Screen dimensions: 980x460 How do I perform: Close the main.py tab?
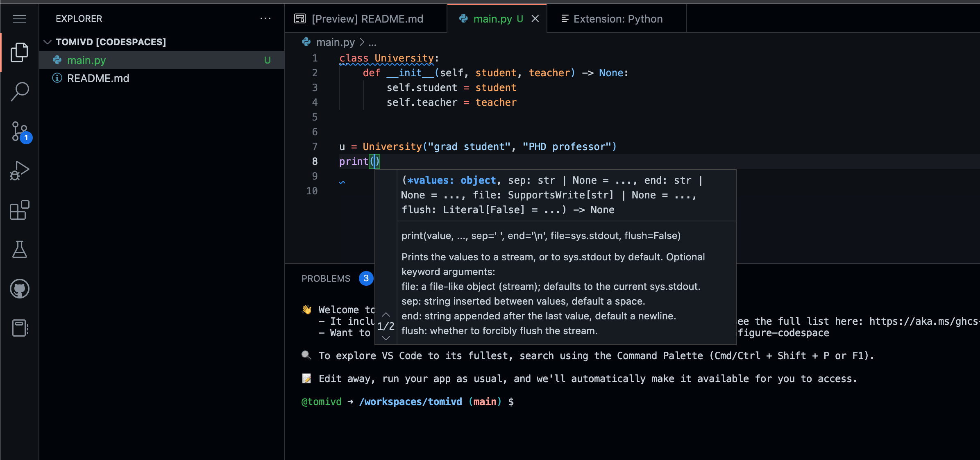[x=535, y=18]
